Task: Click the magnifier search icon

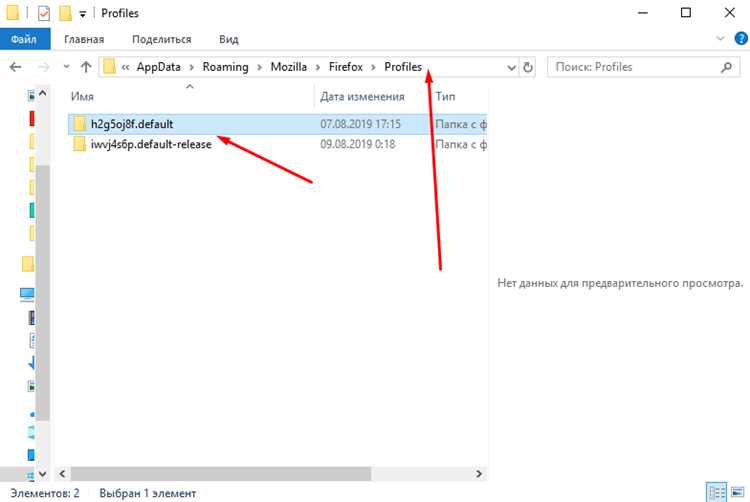Action: pyautogui.click(x=727, y=67)
